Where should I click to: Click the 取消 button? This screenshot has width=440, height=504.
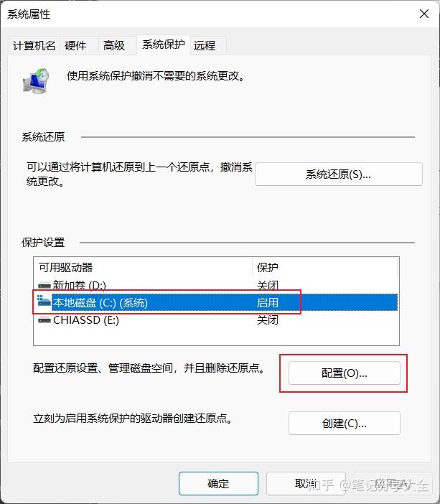pos(306,483)
